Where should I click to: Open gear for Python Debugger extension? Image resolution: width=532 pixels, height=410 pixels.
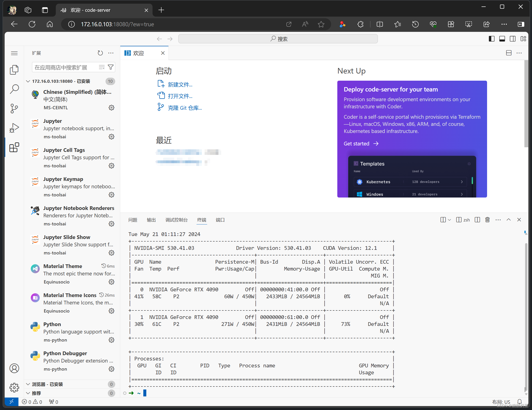click(111, 369)
